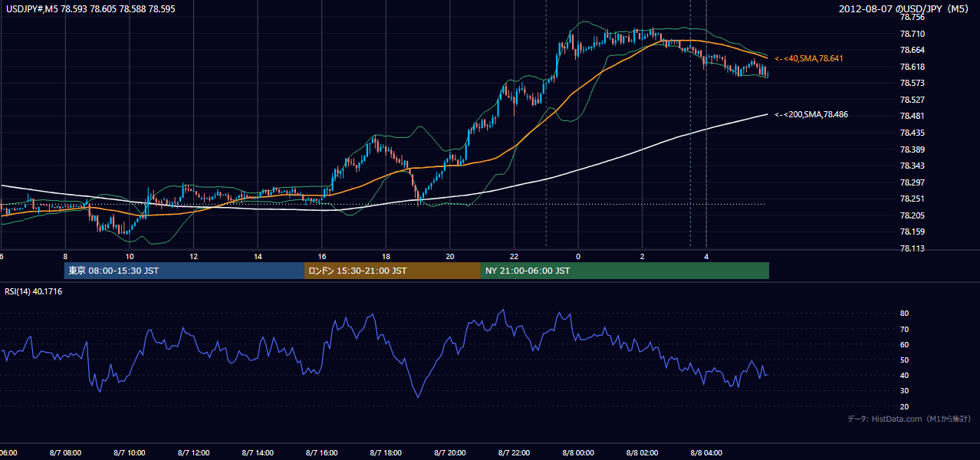Click the 8/7 20:00 time label
This screenshot has width=980, height=460.
point(450,452)
